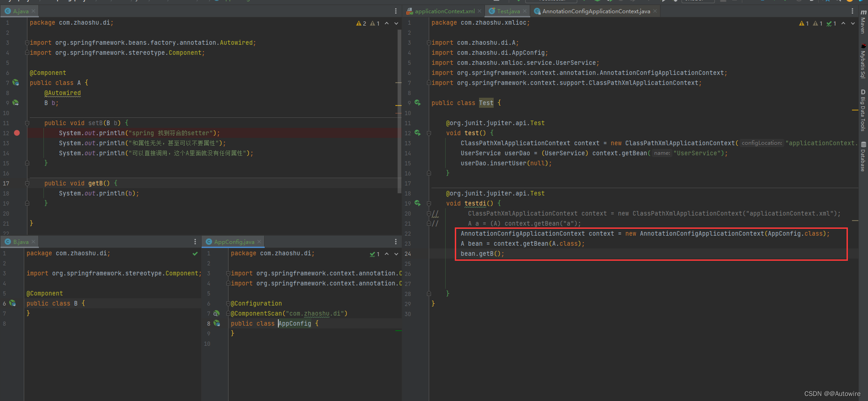Image resolution: width=868 pixels, height=401 pixels.
Task: Click green checkmark in B.java editor
Action: (x=195, y=253)
